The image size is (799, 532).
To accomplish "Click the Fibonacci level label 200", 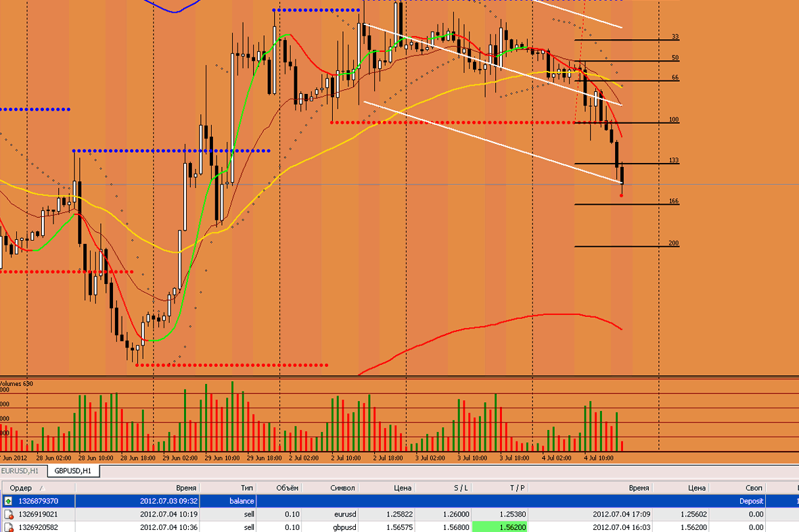I will tap(674, 243).
